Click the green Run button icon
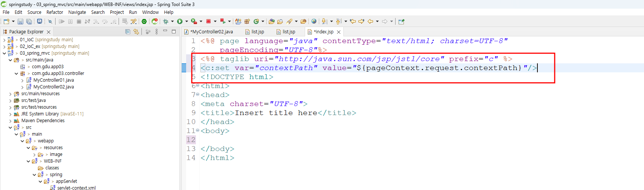This screenshot has height=190, width=644. [x=180, y=21]
